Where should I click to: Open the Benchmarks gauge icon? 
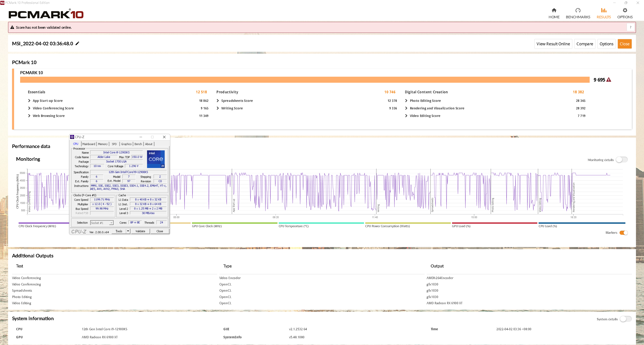[x=578, y=10]
